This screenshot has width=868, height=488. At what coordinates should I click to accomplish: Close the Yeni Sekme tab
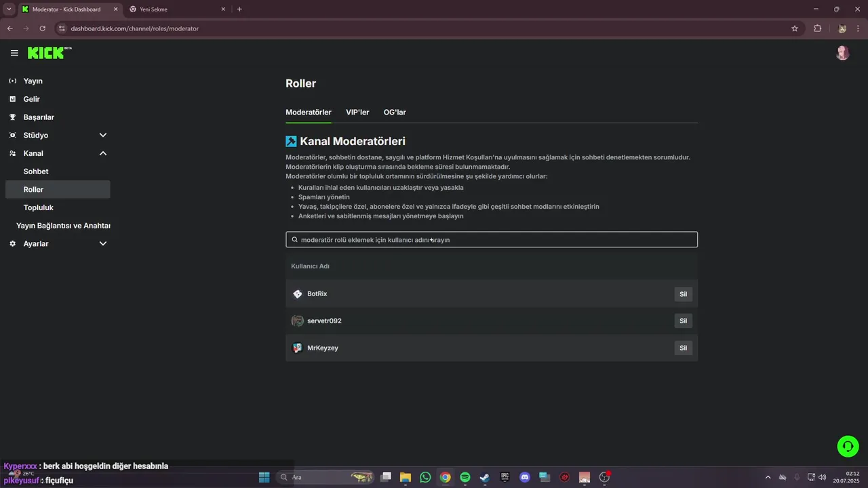coord(222,9)
